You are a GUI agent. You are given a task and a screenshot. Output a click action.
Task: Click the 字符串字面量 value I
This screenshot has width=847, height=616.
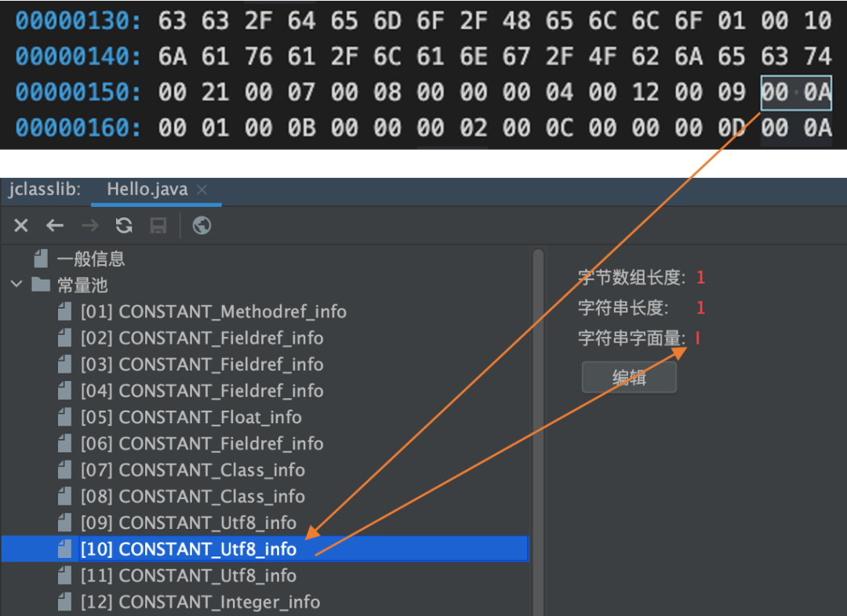click(x=698, y=338)
